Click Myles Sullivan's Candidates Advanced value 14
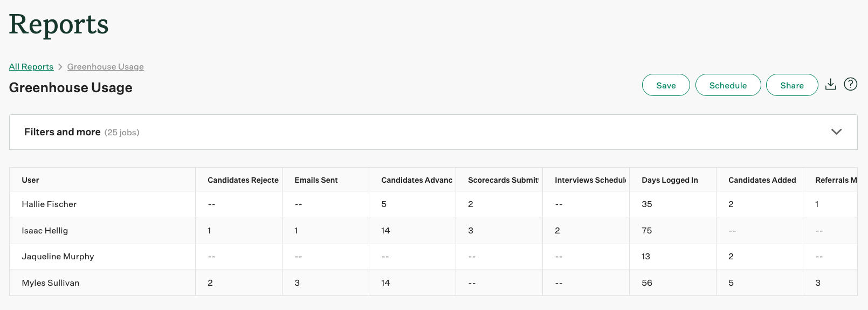Viewport: 868px width, 310px height. (x=385, y=283)
